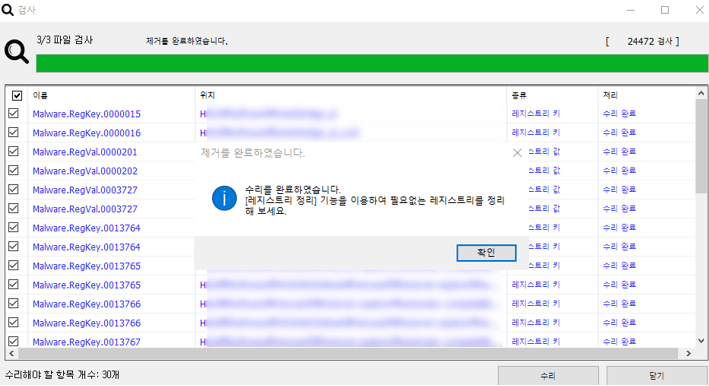Click the 확인 button in the dialog
709x386 pixels.
486,253
